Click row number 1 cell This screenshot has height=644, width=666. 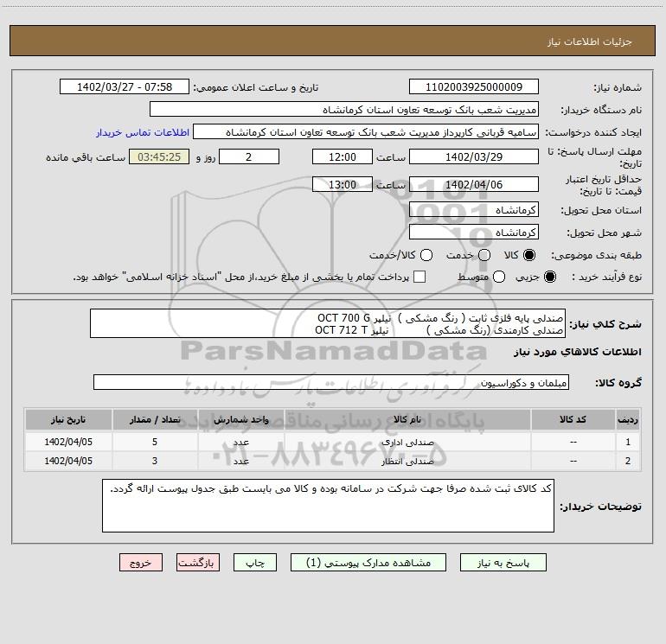(x=628, y=442)
